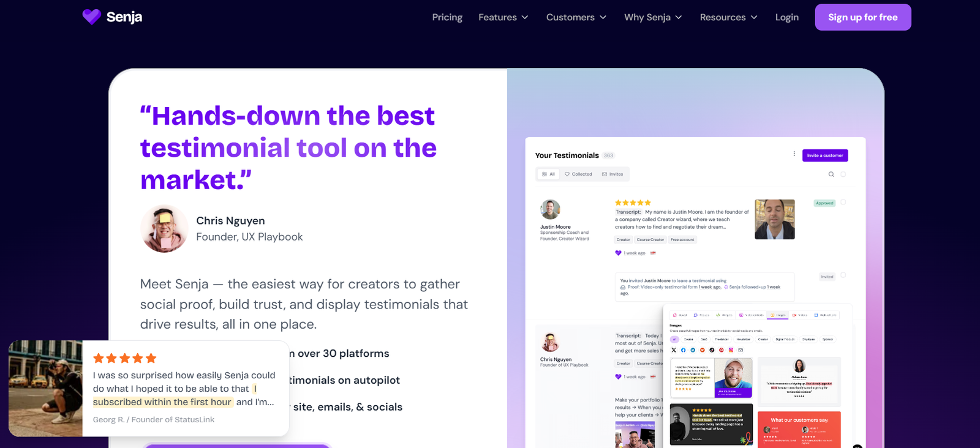Click the LinkedIn share icon
The height and width of the screenshot is (448, 980).
tap(693, 350)
